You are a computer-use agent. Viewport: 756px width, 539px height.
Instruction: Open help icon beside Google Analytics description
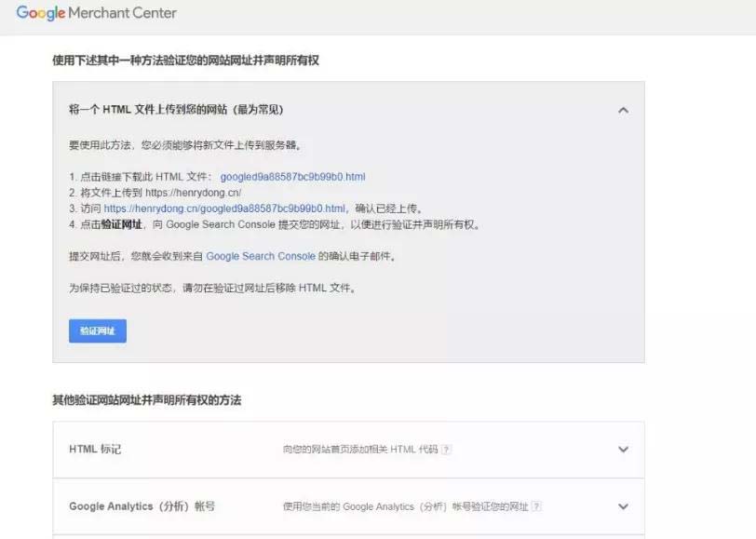pyautogui.click(x=536, y=506)
